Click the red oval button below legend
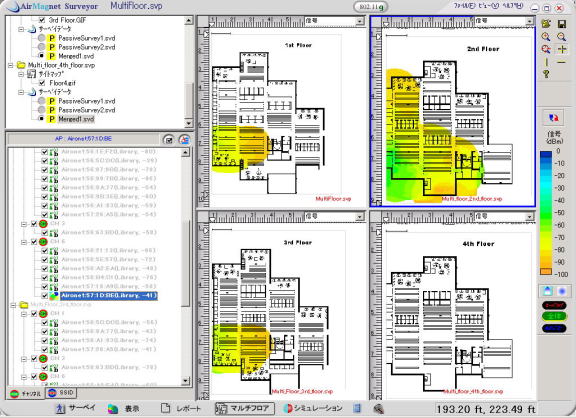The image size is (576, 418). click(554, 305)
